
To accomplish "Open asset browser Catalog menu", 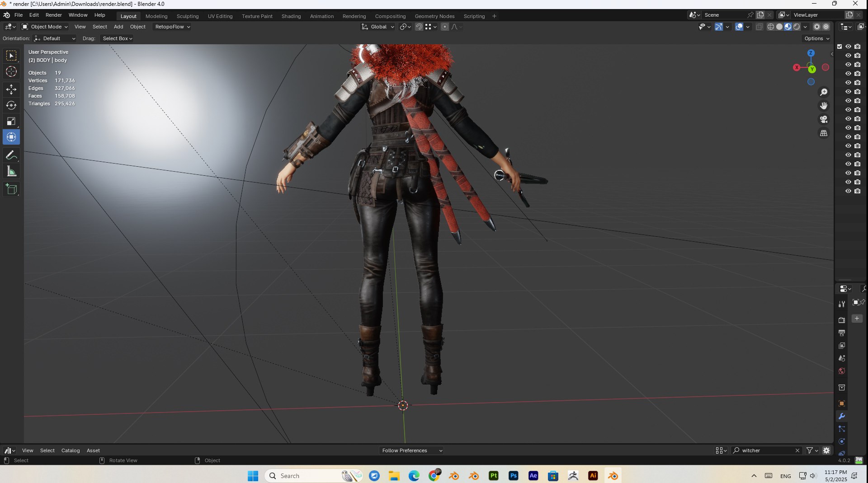I will click(x=71, y=450).
